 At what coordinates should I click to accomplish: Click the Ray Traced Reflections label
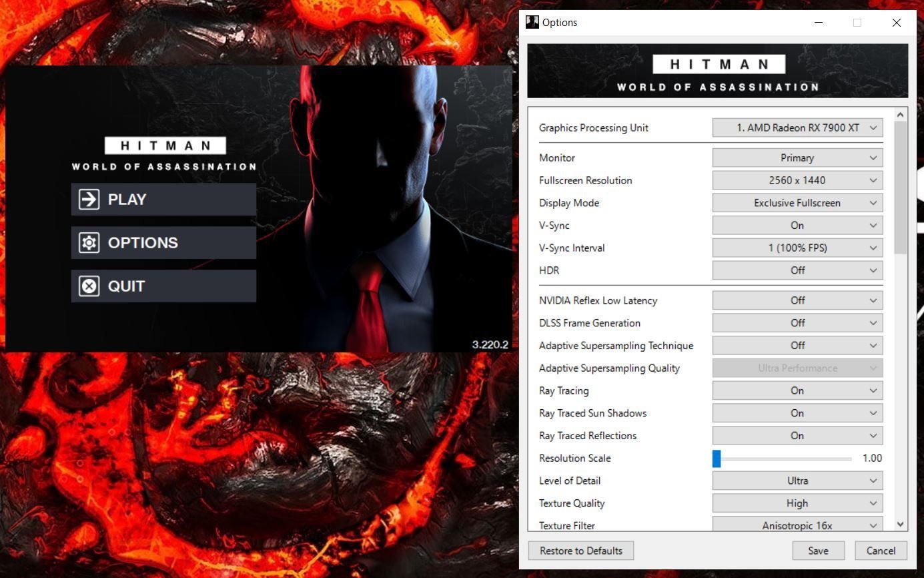(x=588, y=436)
